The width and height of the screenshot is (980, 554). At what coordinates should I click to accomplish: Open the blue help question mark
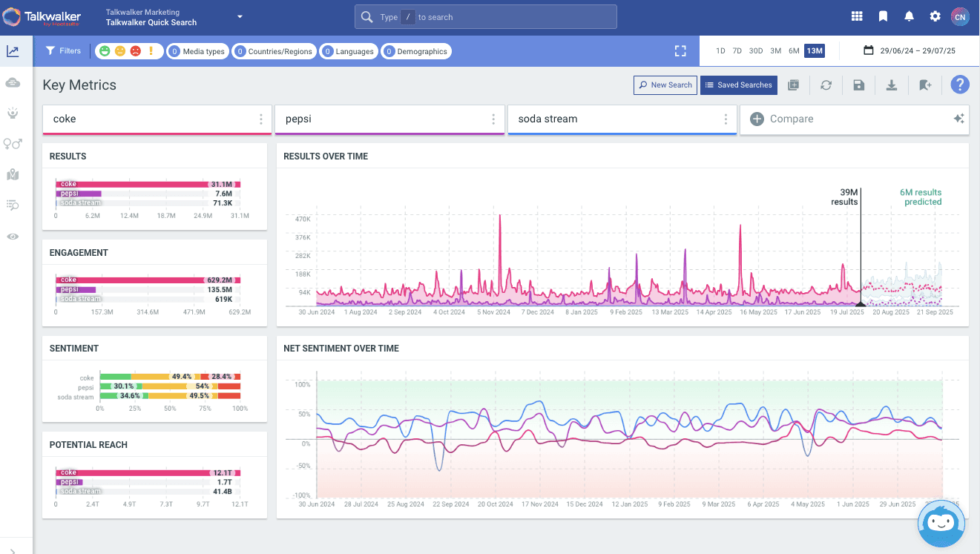coord(960,85)
